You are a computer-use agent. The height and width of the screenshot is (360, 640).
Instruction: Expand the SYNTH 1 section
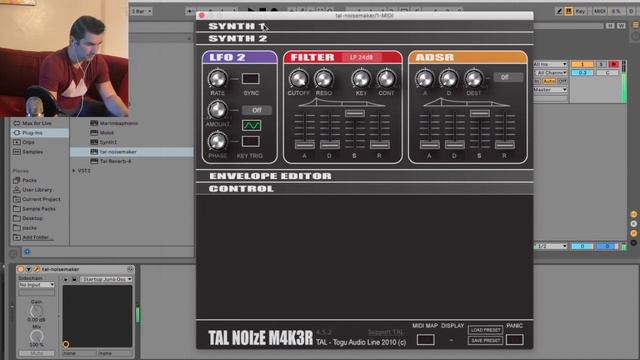tap(364, 26)
